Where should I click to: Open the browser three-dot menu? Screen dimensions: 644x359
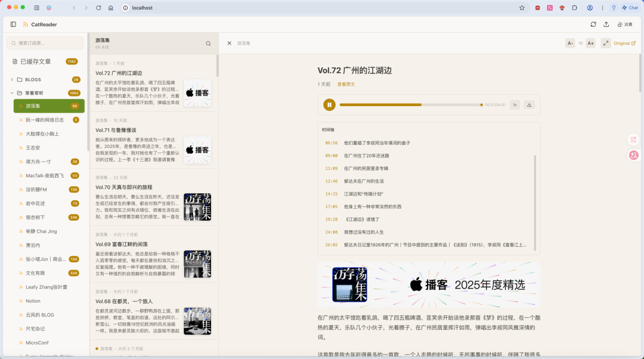click(x=602, y=8)
